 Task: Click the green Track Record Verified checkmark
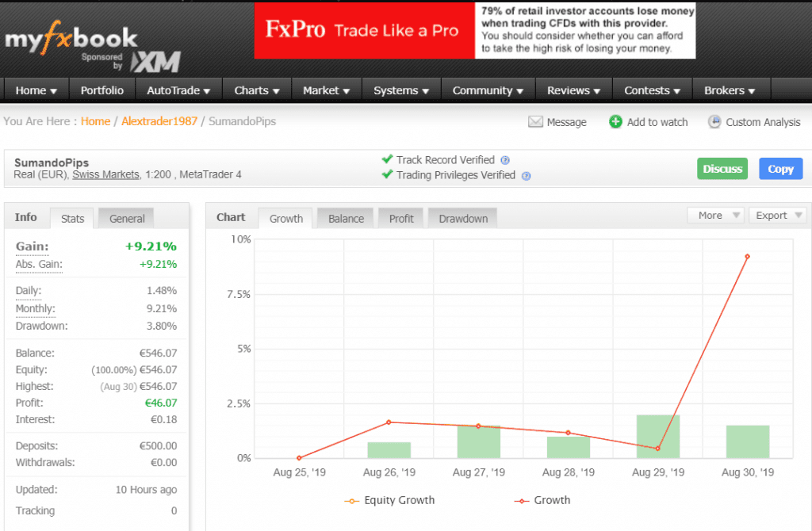388,159
